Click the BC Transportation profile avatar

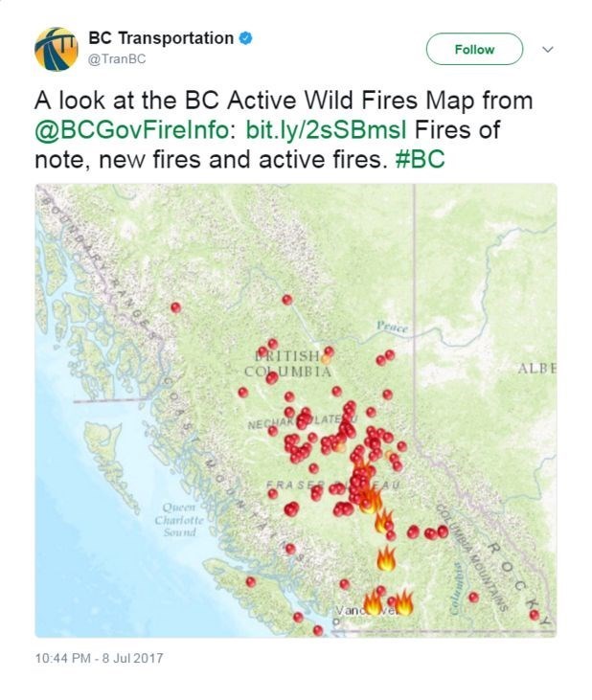coord(57,49)
